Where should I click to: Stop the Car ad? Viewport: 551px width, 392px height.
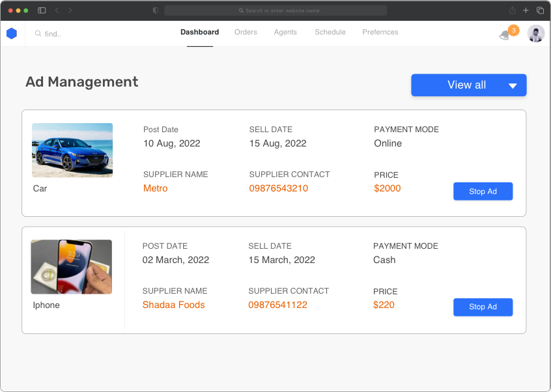[483, 191]
